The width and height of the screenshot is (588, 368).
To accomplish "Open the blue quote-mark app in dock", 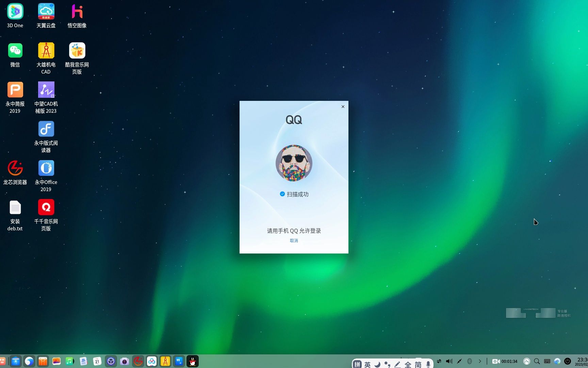I will click(179, 361).
